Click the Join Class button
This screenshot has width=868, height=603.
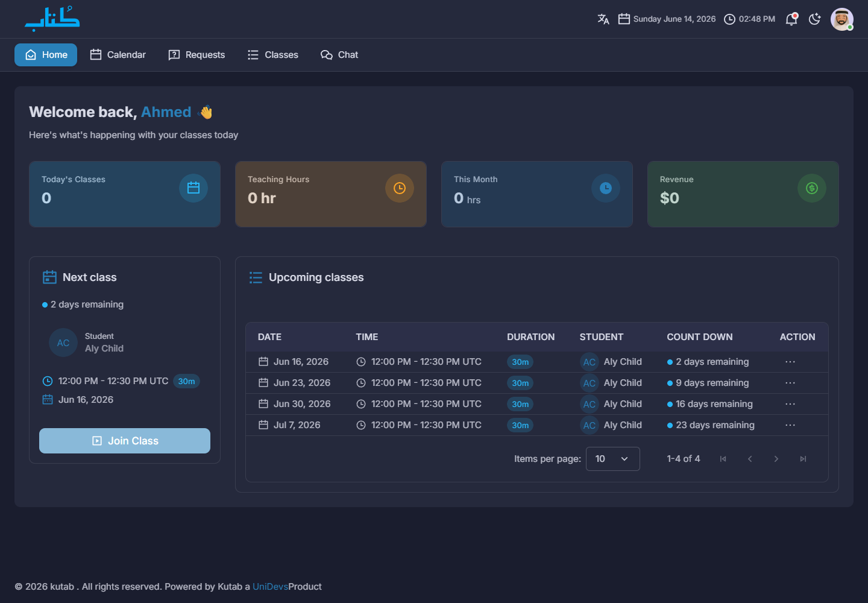(125, 441)
